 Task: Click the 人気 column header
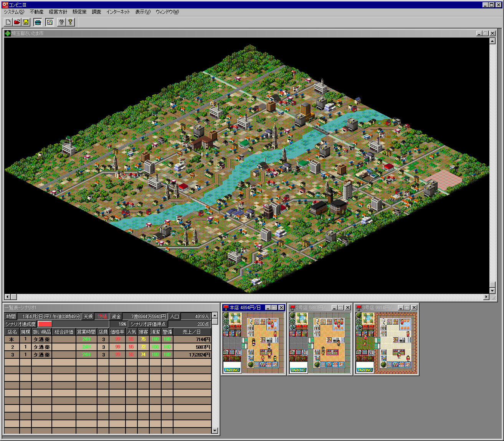[x=131, y=332]
